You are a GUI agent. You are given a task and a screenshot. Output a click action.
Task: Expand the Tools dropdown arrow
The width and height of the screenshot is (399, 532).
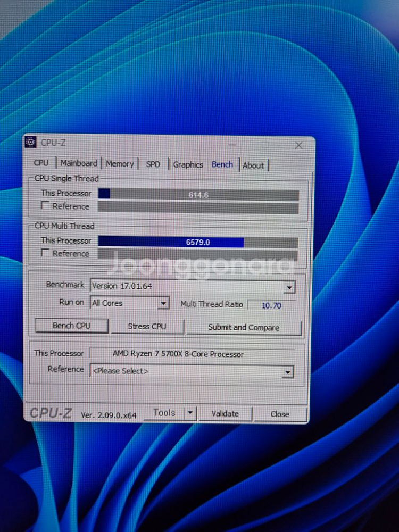(190, 413)
